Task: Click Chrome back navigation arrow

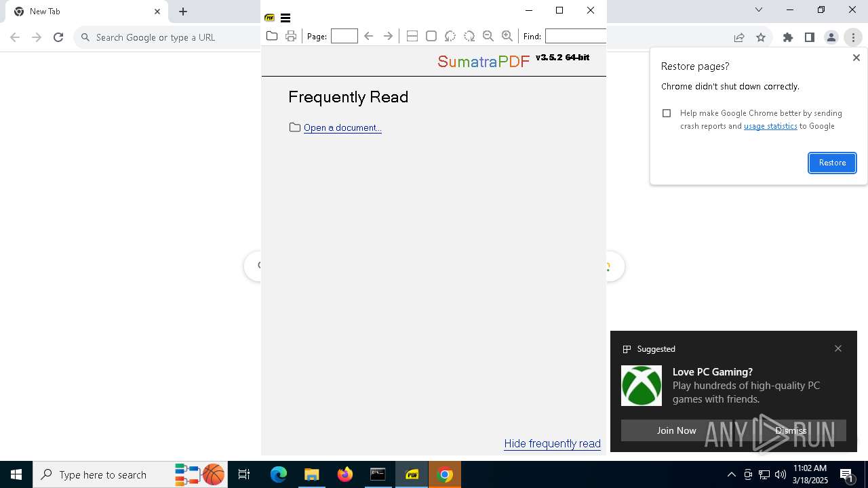Action: (x=15, y=37)
